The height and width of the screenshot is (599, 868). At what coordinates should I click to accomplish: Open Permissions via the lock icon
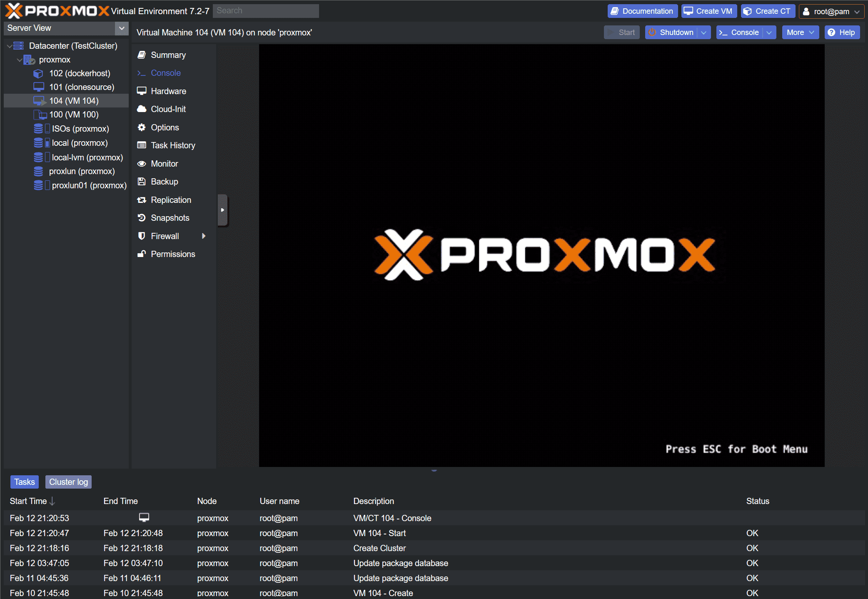(142, 254)
